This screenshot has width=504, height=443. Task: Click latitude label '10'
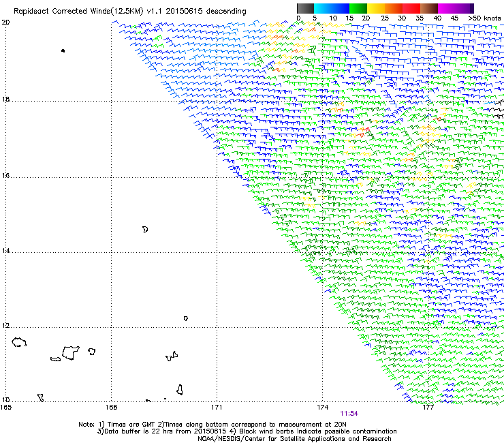(5, 399)
